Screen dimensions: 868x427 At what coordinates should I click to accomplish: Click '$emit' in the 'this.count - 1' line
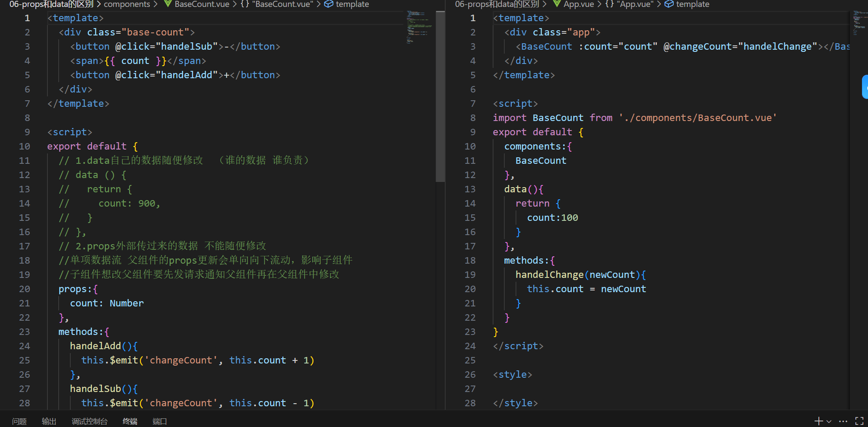[x=124, y=403]
